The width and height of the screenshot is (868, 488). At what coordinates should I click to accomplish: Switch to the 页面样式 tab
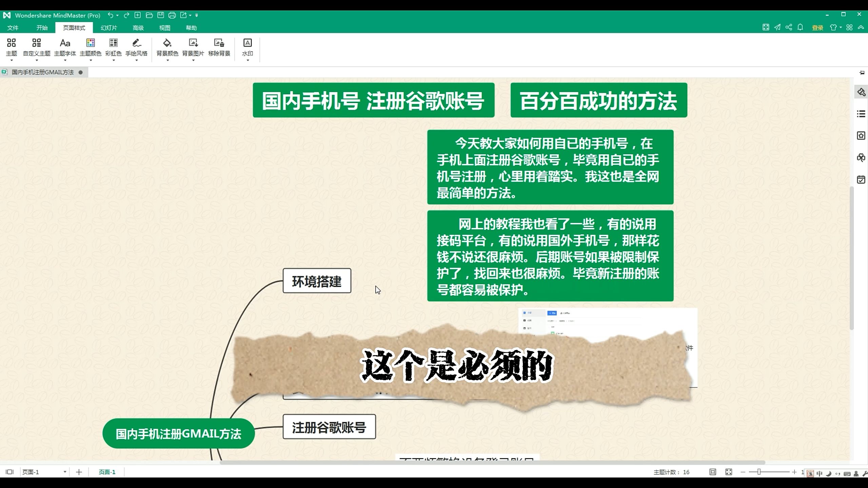point(74,28)
